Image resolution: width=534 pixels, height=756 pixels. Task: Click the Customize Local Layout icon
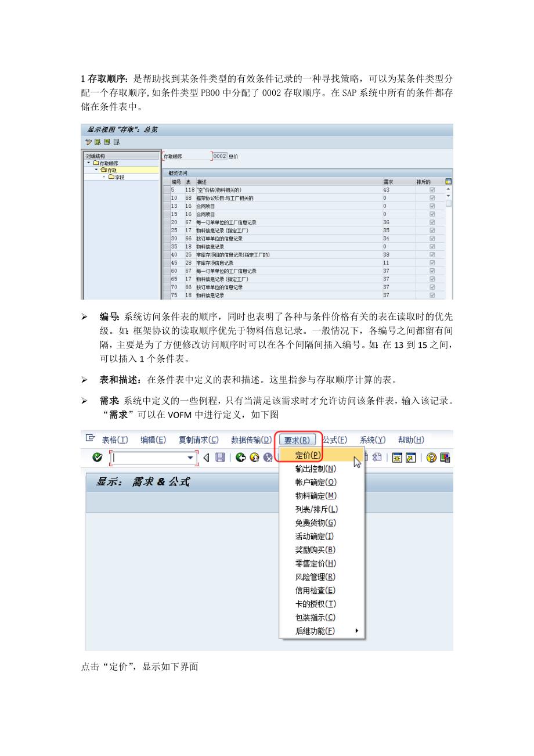445,458
